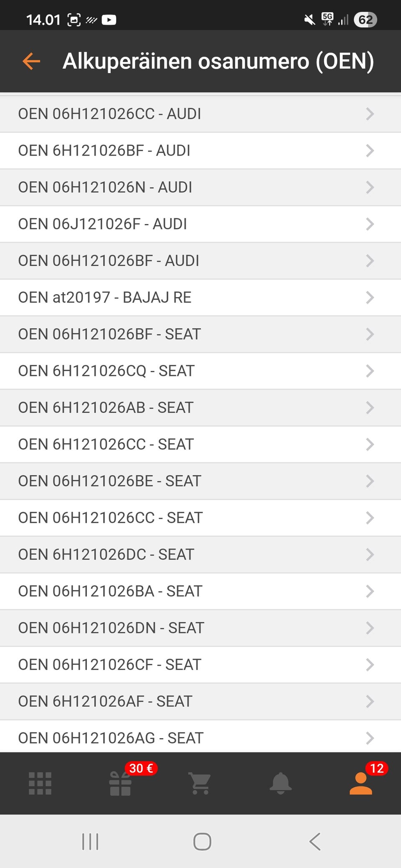The width and height of the screenshot is (401, 868).
Task: Open the notifications bell icon
Action: 280,783
